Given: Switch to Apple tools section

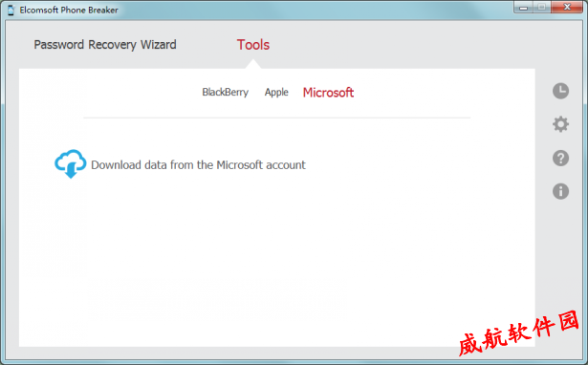Looking at the screenshot, I should [x=276, y=92].
